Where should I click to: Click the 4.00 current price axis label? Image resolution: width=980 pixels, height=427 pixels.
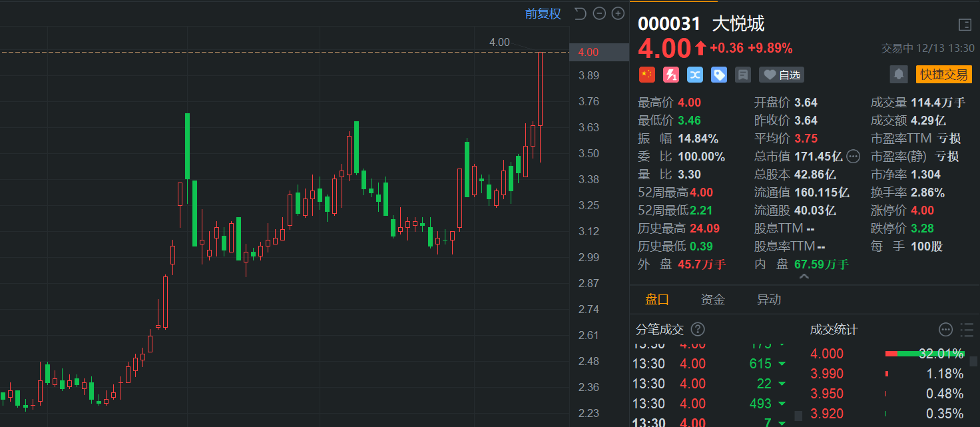598,52
